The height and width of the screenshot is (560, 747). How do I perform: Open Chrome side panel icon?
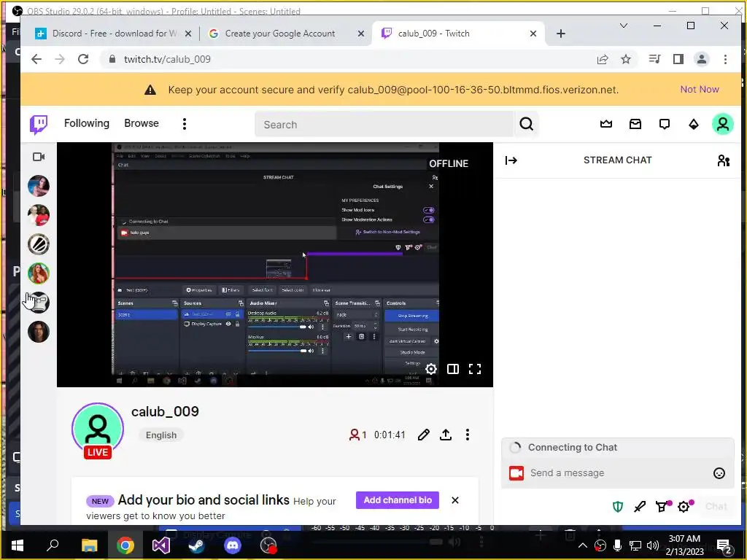pyautogui.click(x=678, y=59)
